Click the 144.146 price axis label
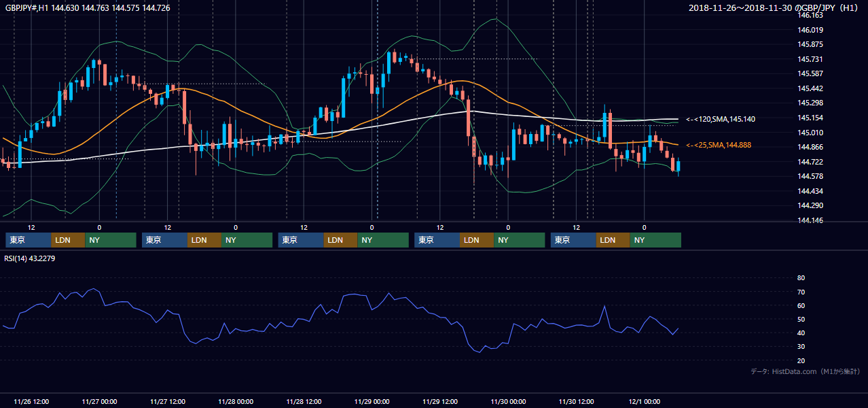The width and height of the screenshot is (868, 408). click(x=810, y=220)
